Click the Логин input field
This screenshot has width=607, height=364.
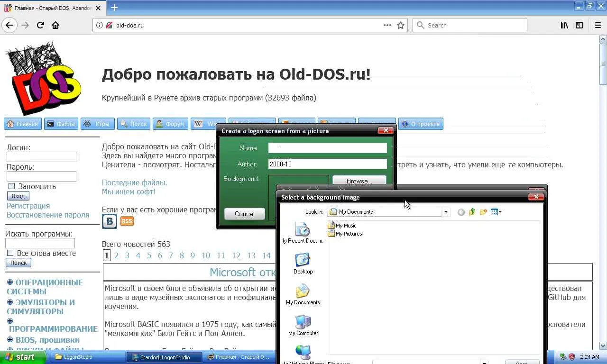41,157
